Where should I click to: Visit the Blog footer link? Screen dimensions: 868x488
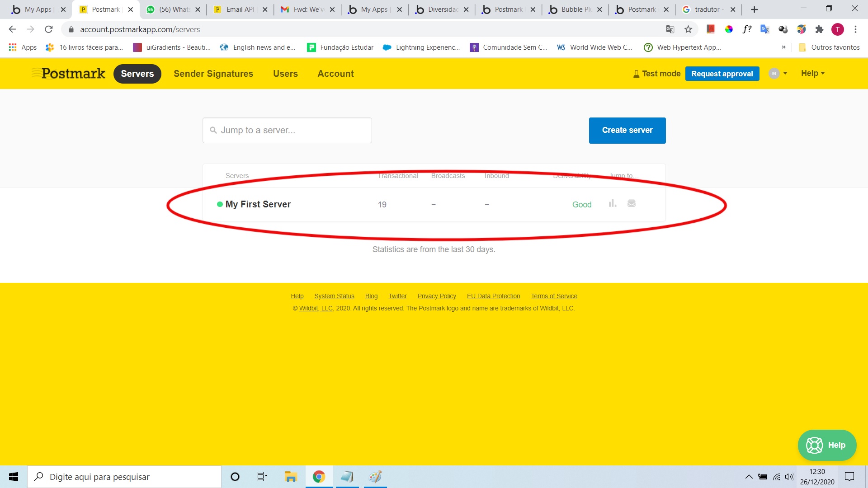pyautogui.click(x=371, y=296)
